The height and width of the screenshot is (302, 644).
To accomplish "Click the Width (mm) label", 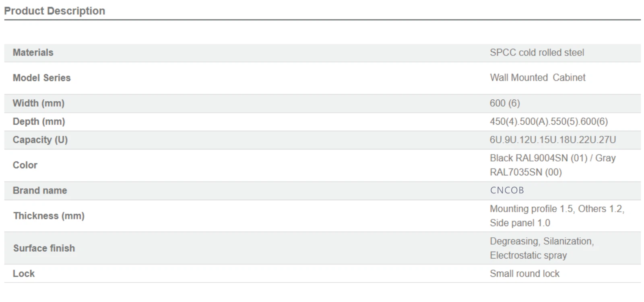I will (x=39, y=103).
